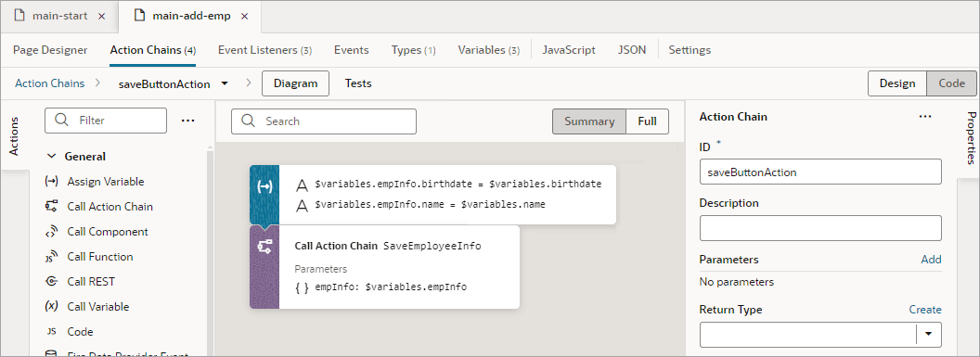Click the A icon beside the name assignment

click(x=303, y=205)
